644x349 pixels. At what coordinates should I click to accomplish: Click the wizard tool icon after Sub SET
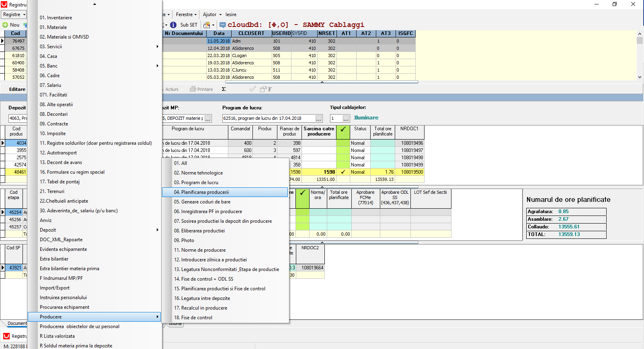[206, 25]
